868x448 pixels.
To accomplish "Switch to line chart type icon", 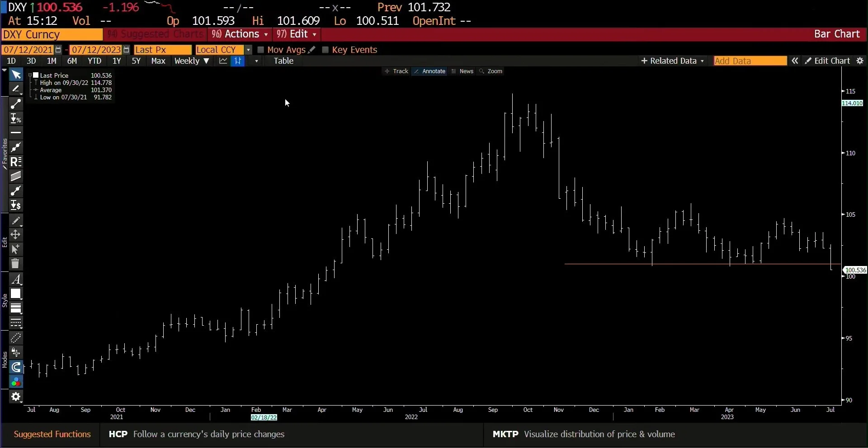I will point(223,61).
